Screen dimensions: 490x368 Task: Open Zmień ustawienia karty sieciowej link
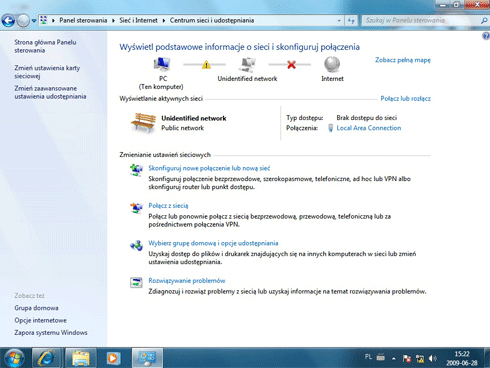tap(47, 72)
